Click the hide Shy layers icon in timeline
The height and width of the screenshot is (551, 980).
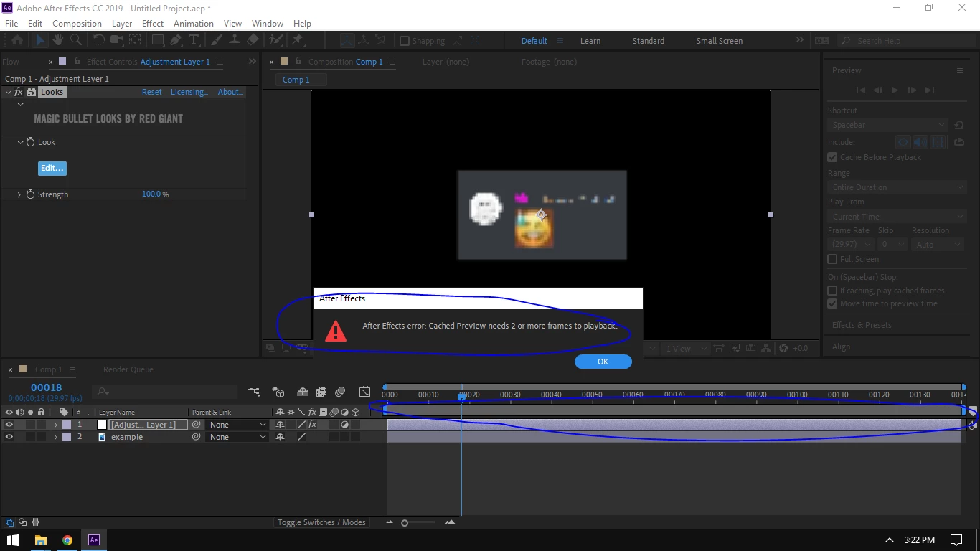[x=303, y=392]
